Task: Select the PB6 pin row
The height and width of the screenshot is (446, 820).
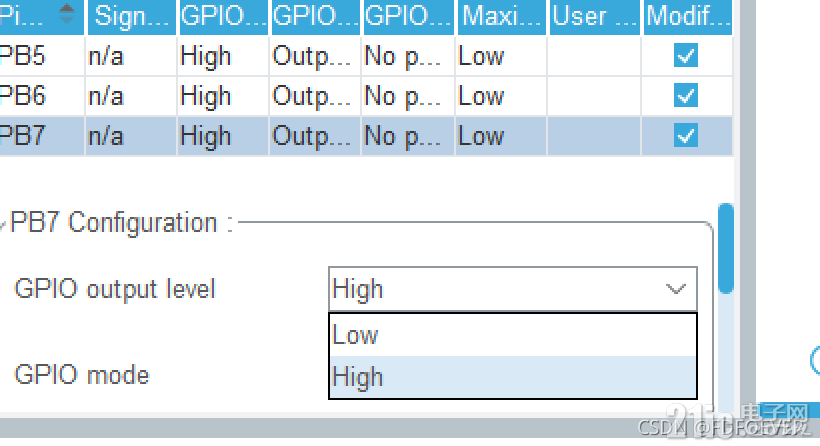Action: click(22, 96)
